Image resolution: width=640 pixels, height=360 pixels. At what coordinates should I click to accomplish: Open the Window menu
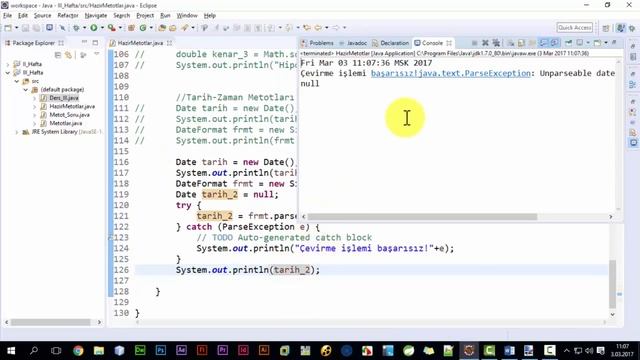point(187,16)
